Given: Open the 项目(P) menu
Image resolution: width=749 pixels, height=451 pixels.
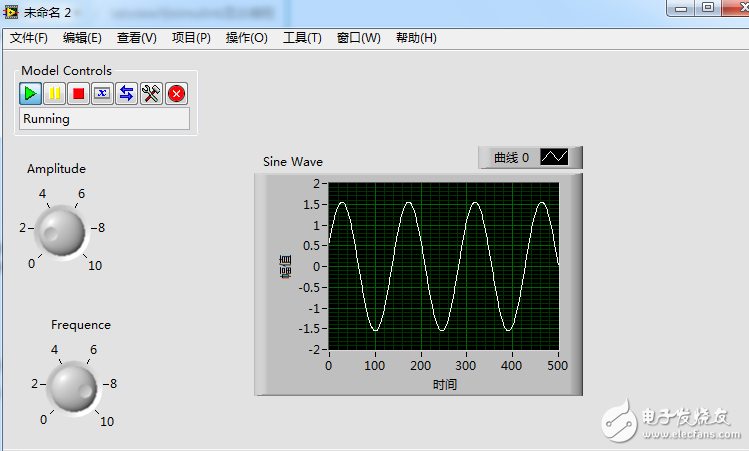Looking at the screenshot, I should 191,38.
